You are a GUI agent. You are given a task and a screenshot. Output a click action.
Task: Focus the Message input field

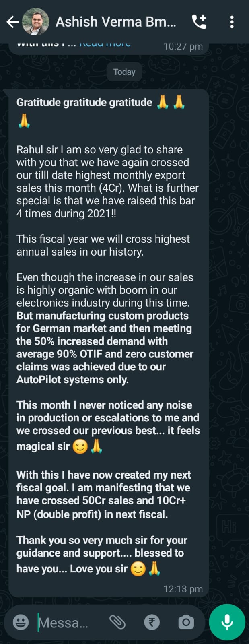64,623
